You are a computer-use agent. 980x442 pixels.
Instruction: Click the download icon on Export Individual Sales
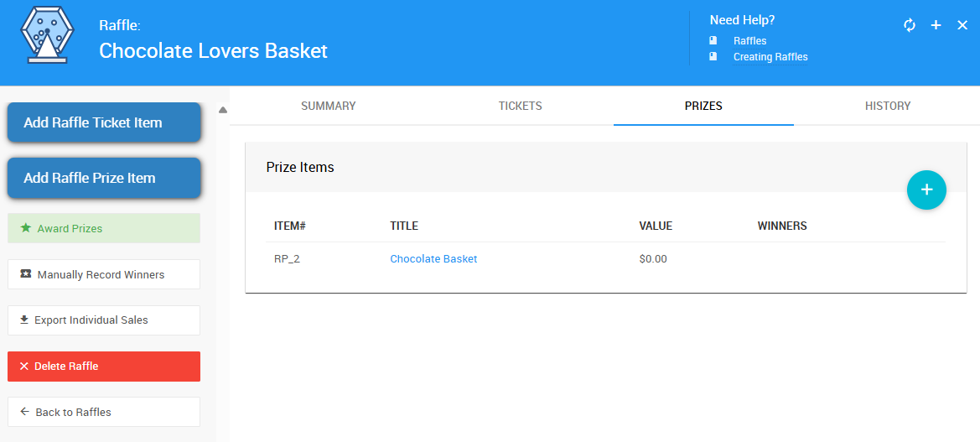[24, 320]
